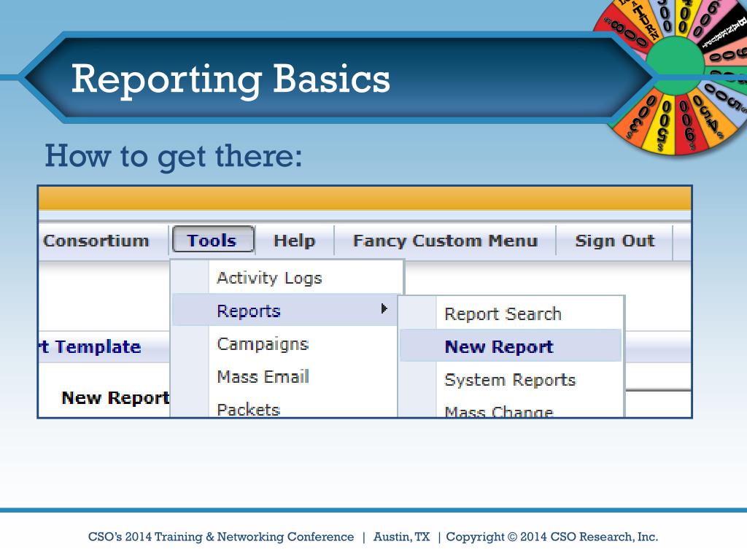
Task: Click the conference copyright footer text
Action: [373, 537]
